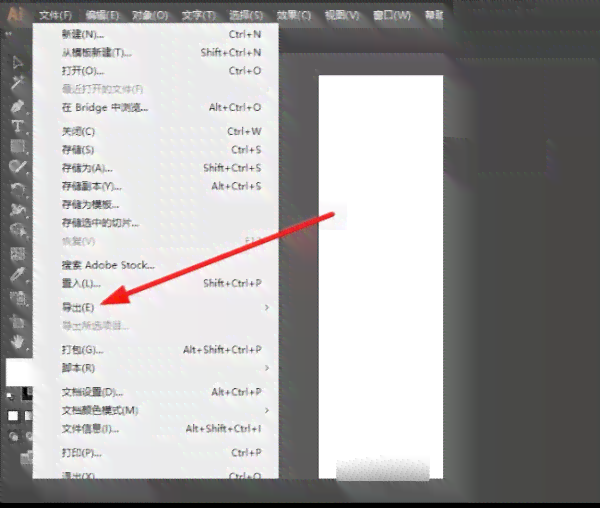Choose 打包(G)... menu entry
This screenshot has width=600, height=508.
point(156,350)
